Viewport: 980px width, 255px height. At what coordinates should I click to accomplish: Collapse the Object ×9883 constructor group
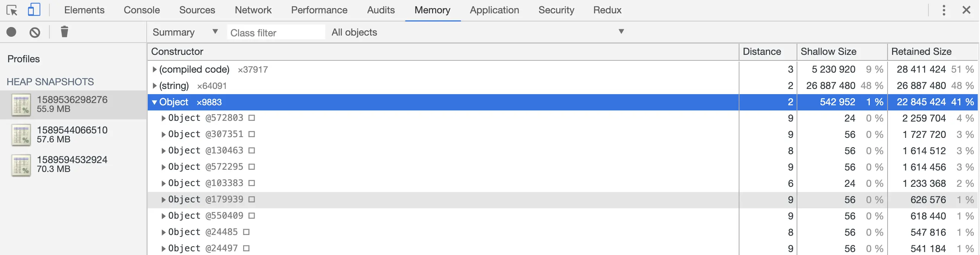[x=154, y=102]
